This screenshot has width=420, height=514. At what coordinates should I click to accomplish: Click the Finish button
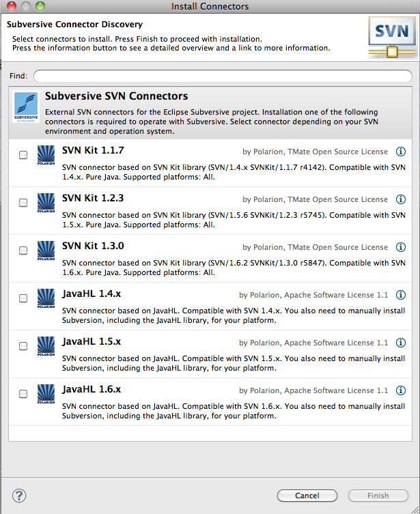pos(378,496)
